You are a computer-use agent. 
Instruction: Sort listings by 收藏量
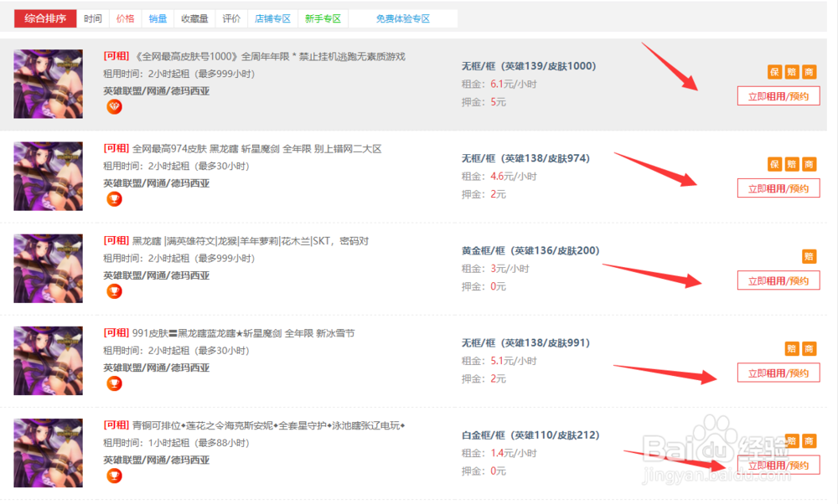click(194, 18)
